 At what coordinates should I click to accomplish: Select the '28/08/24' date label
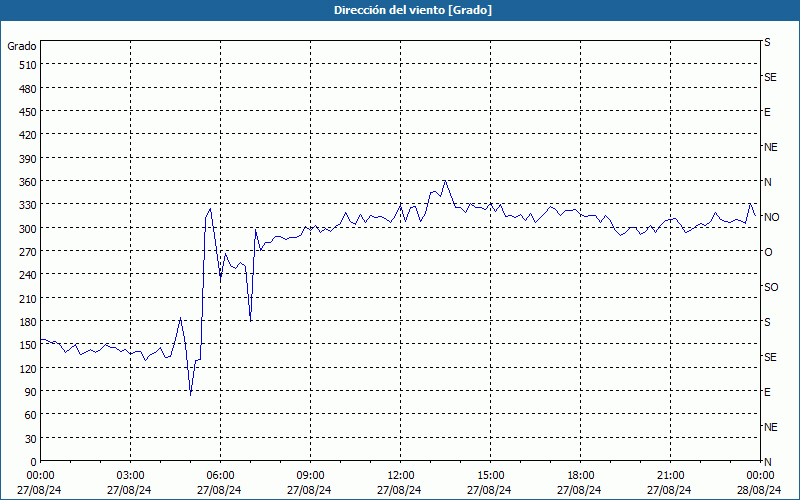click(759, 491)
